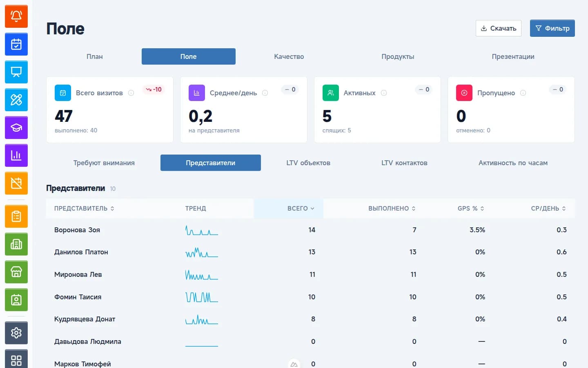This screenshot has width=588, height=368.
Task: Click representative name Давыдова Людмила
Action: click(88, 341)
